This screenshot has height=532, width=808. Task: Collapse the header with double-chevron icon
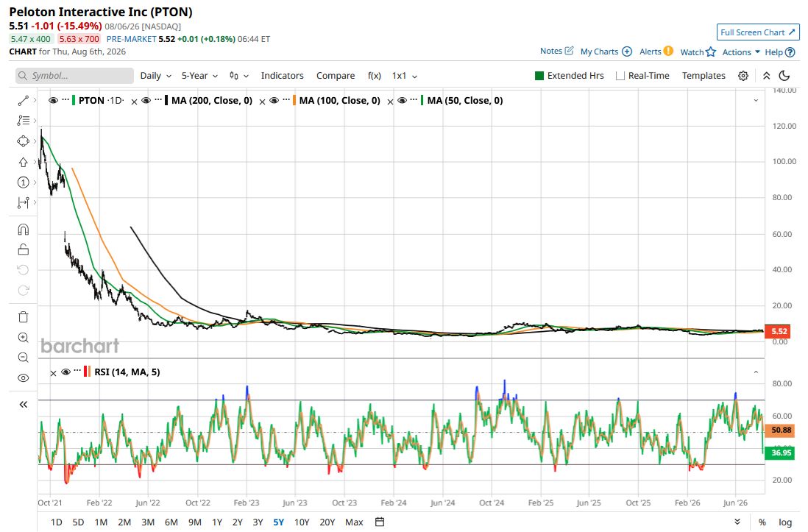[x=766, y=76]
